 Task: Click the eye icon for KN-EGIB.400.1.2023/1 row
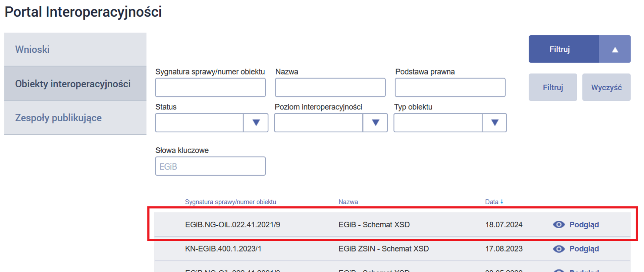click(x=558, y=249)
